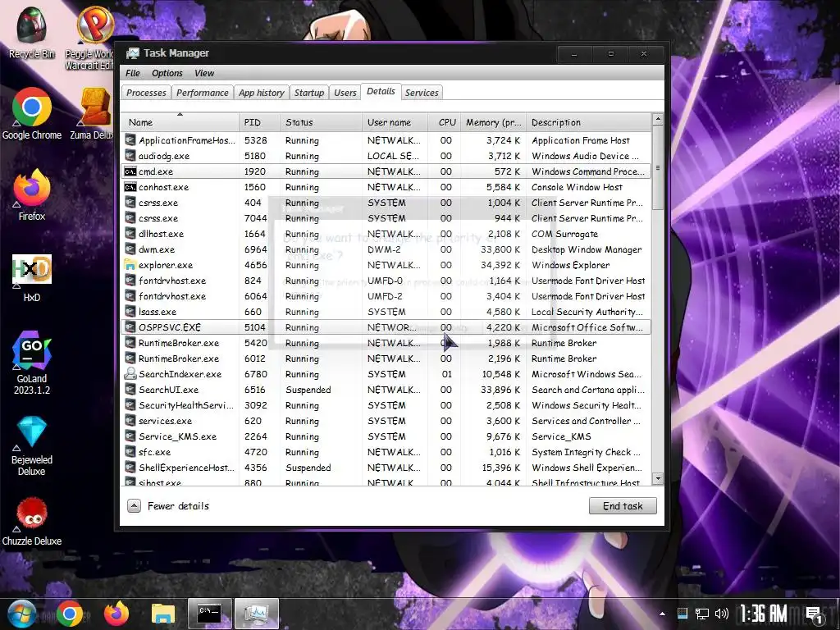This screenshot has width=840, height=630.
Task: Sort by the User name column
Action: (x=395, y=122)
